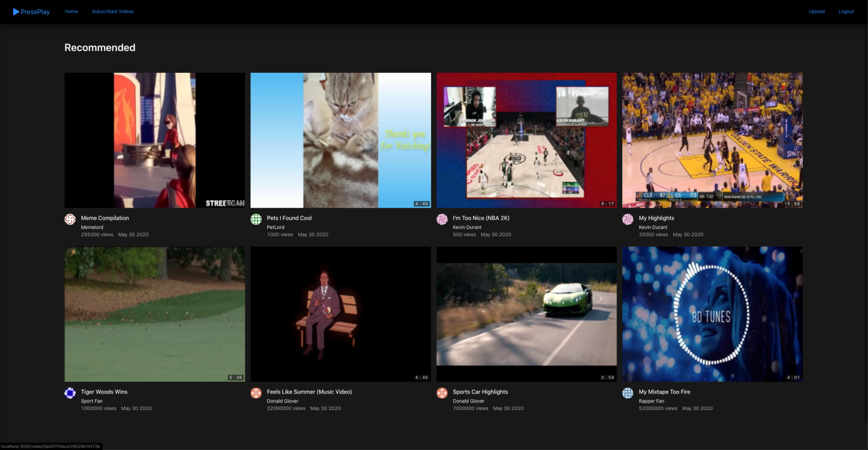
Task: Click Donald Glover's avatar under Feels Like Summer
Action: 255,393
